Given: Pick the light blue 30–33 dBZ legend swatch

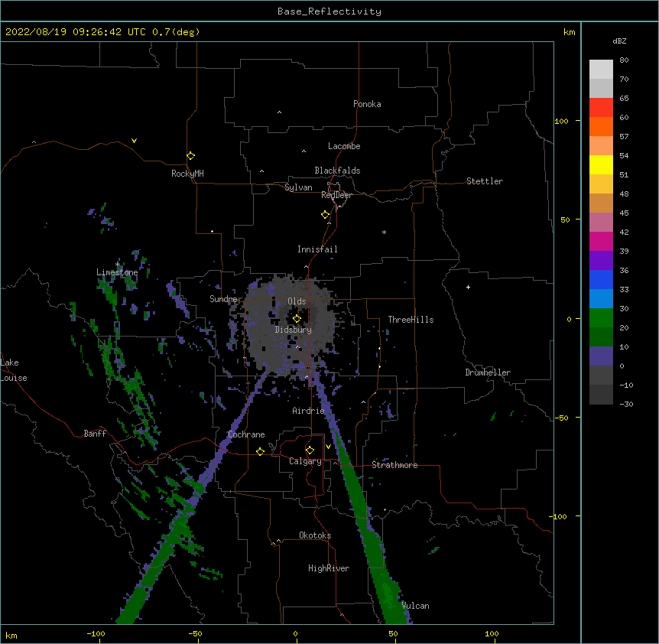Looking at the screenshot, I should point(601,299).
